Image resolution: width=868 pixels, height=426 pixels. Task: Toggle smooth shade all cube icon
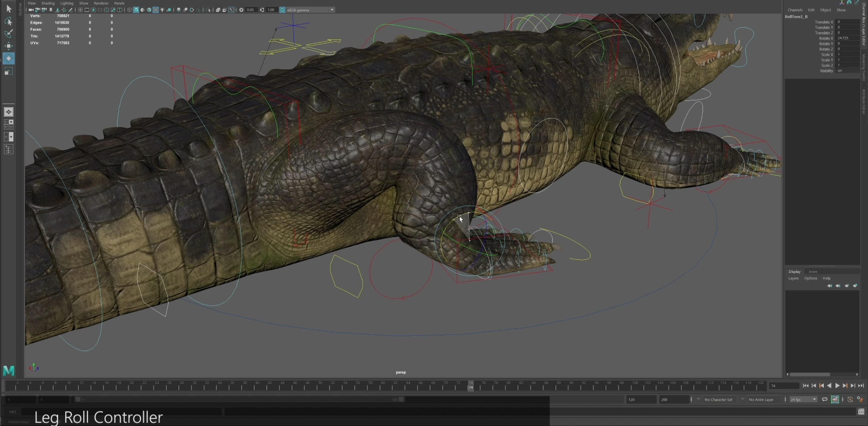point(136,10)
